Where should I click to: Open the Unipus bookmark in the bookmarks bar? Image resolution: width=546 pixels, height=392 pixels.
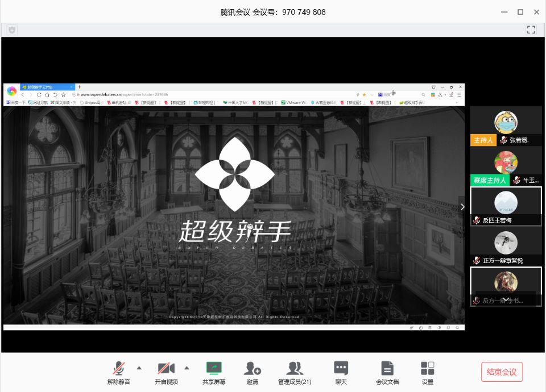tap(91, 103)
